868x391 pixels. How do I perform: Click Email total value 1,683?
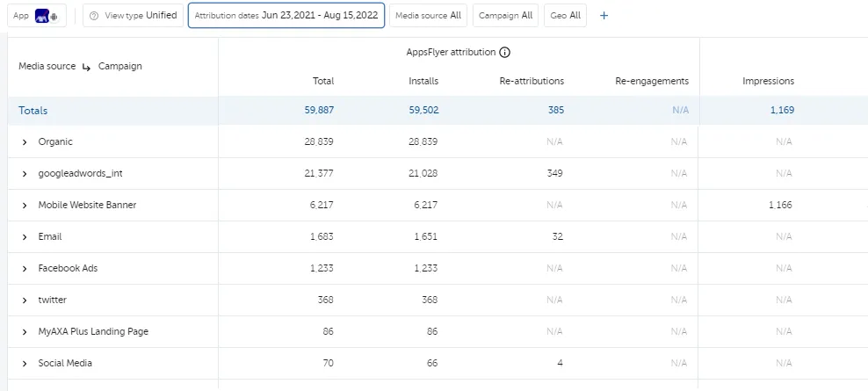point(322,236)
